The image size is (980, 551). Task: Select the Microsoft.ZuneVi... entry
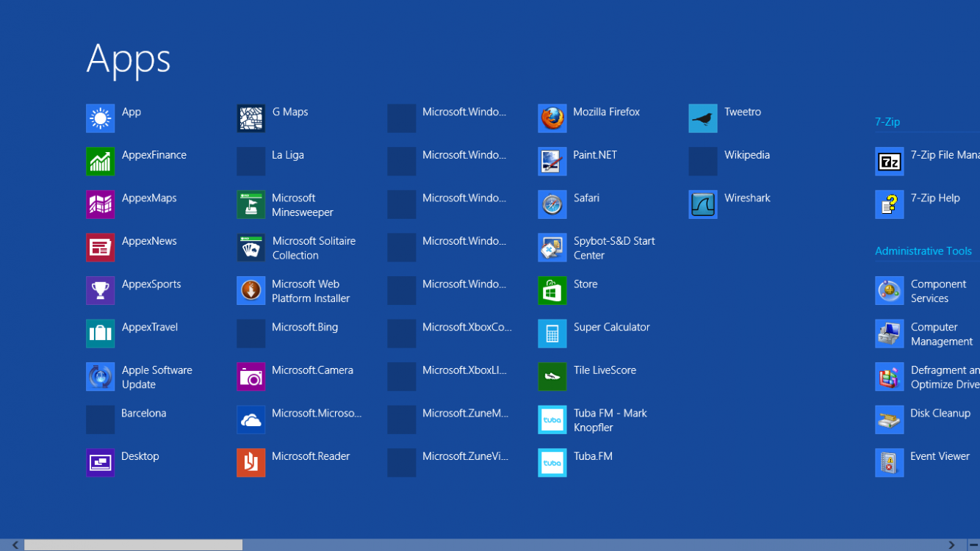tap(448, 463)
